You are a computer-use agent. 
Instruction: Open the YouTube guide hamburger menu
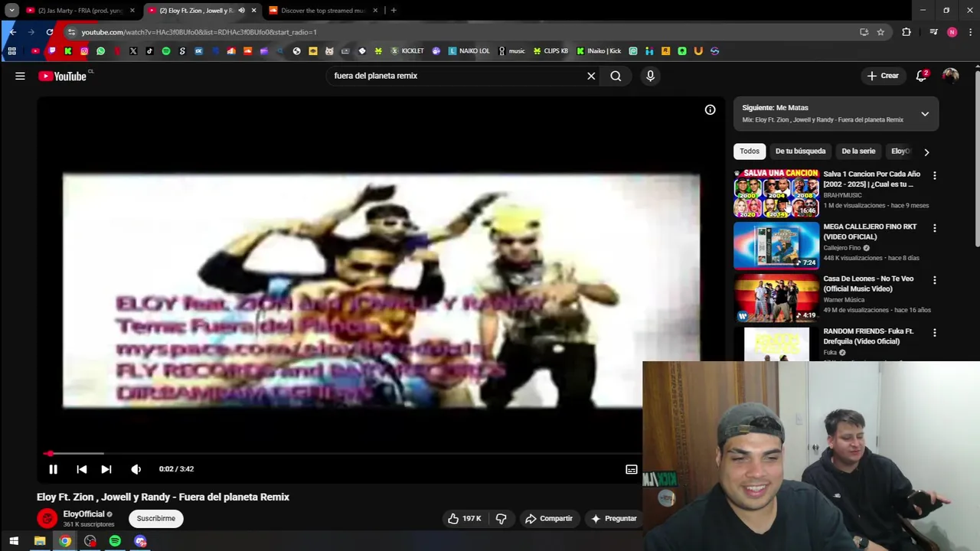(x=20, y=76)
